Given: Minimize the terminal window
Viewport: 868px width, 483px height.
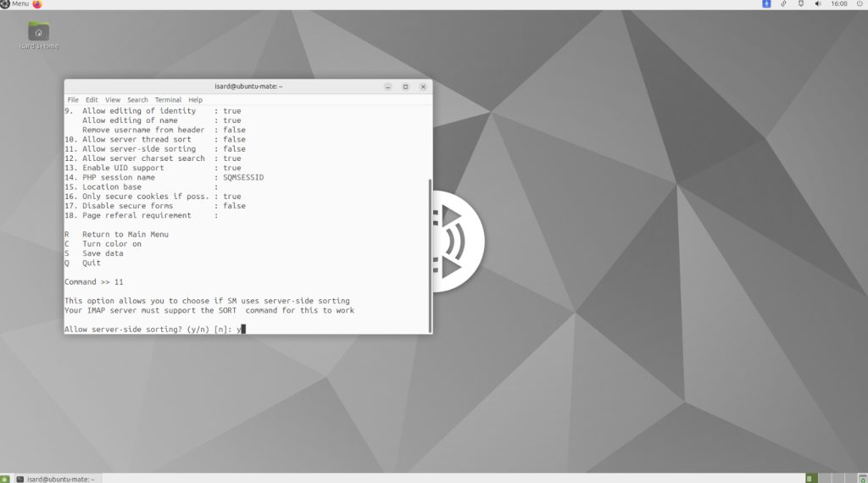Looking at the screenshot, I should (x=388, y=87).
